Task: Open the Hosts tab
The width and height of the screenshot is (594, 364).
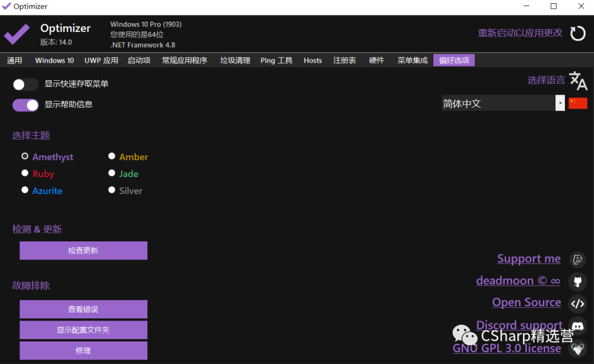Action: [313, 60]
